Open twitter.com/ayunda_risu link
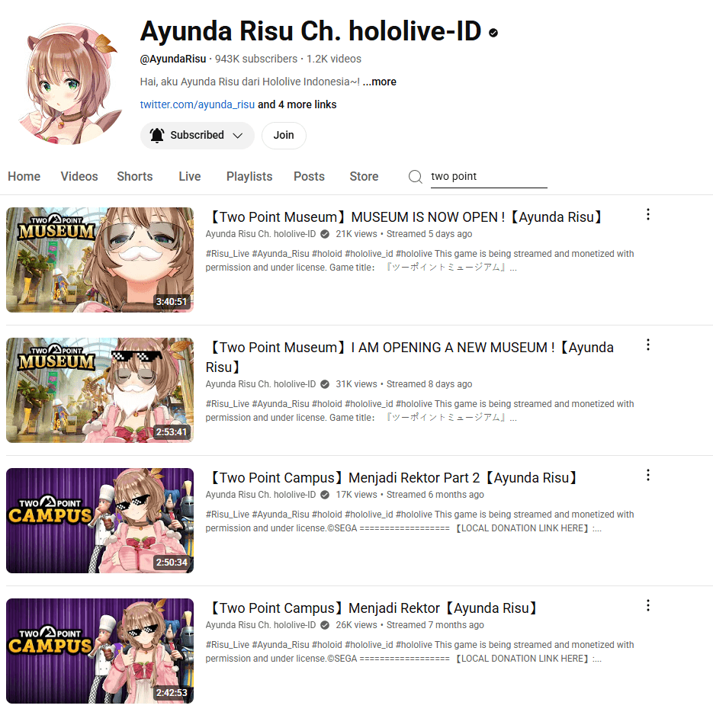The width and height of the screenshot is (713, 728). 198,104
